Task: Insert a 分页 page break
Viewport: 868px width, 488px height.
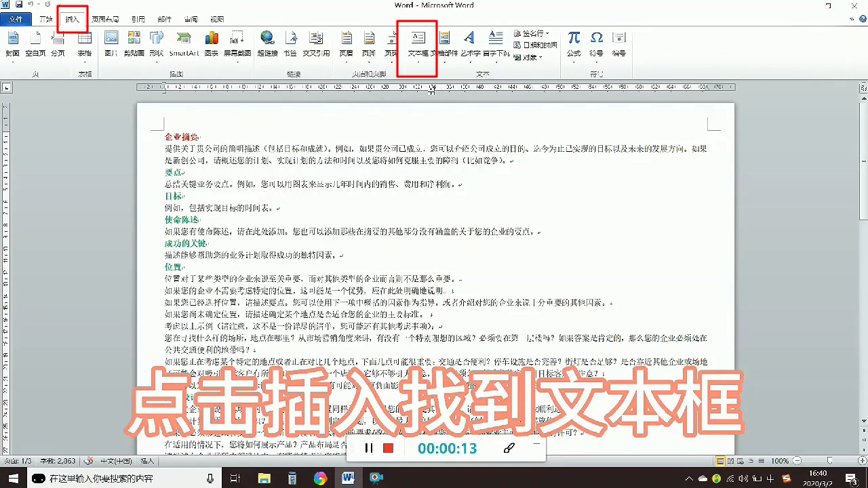Action: pyautogui.click(x=58, y=44)
